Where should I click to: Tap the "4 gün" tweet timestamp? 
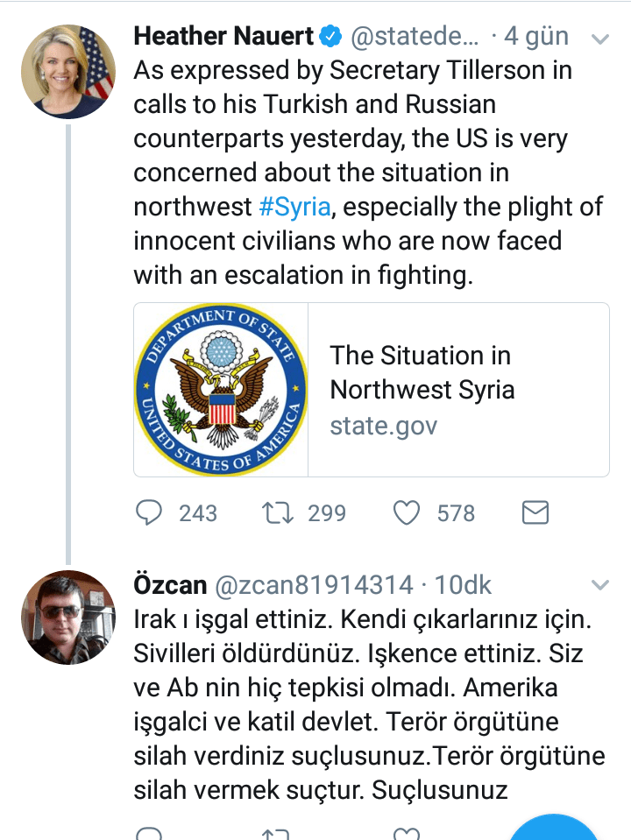(536, 37)
